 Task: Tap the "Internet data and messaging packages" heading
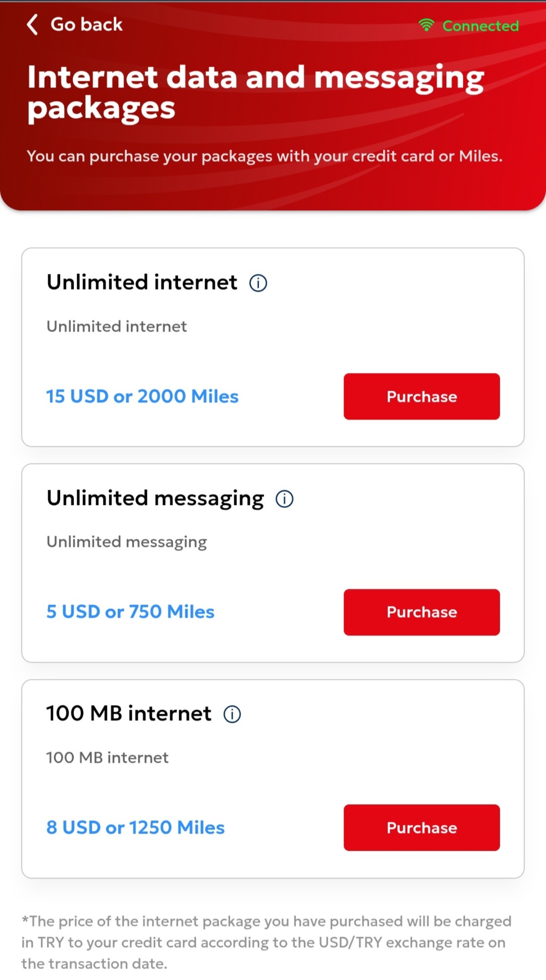[255, 92]
